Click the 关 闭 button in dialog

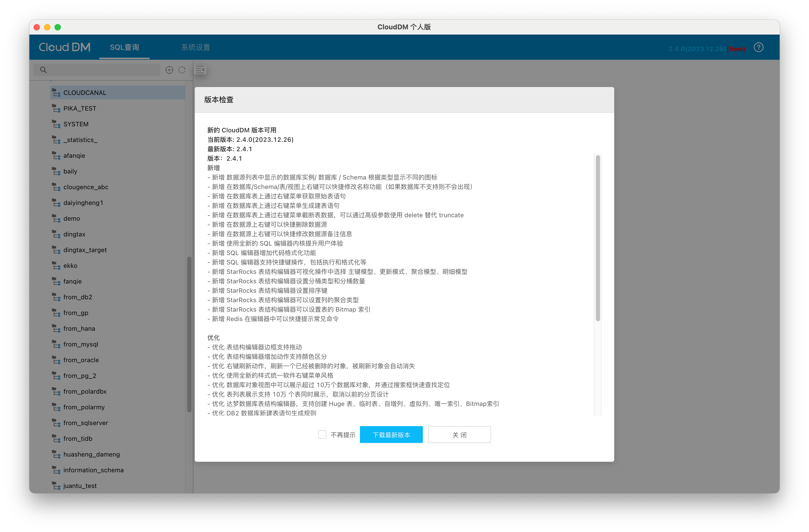coord(459,435)
